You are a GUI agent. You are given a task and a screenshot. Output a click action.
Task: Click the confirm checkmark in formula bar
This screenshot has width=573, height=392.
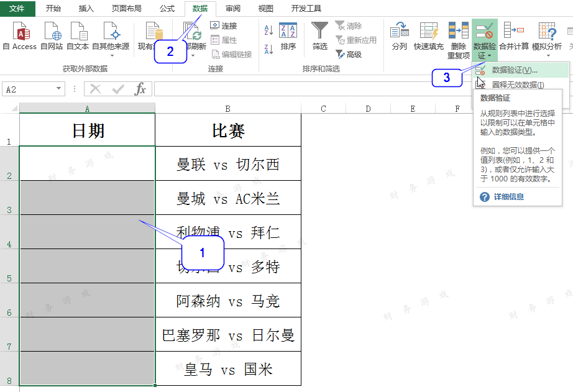click(x=117, y=89)
